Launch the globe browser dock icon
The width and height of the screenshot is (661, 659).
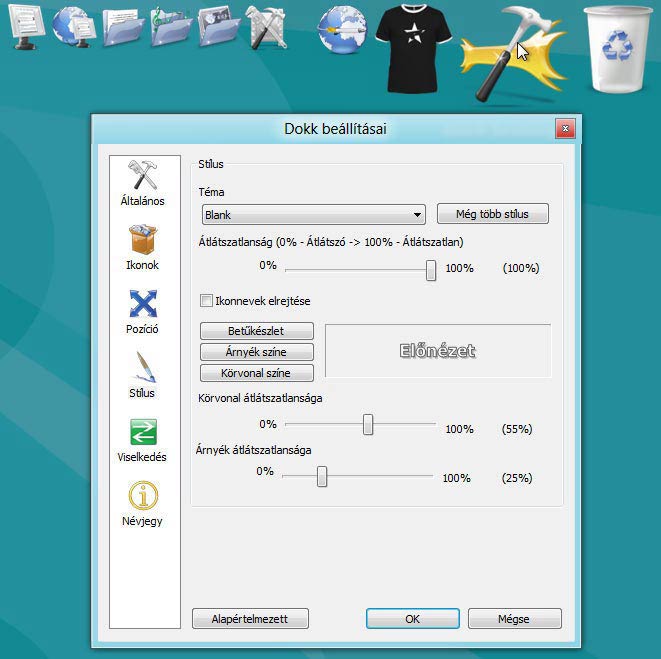341,30
